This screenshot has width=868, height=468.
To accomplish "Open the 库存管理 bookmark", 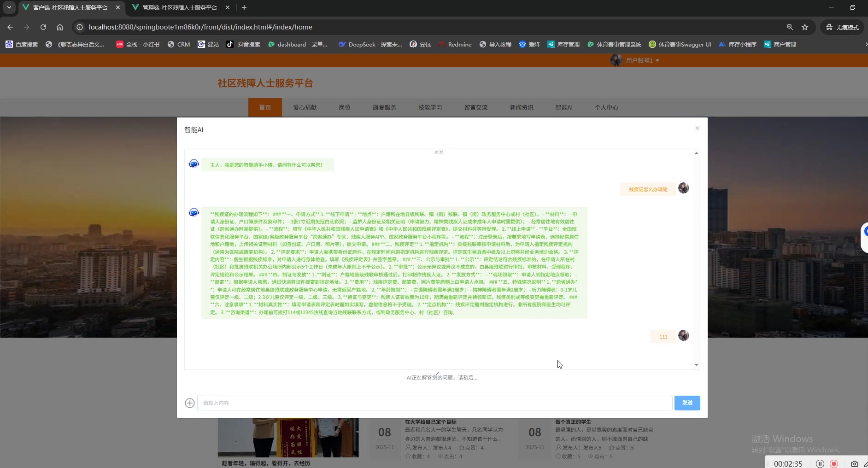I will [563, 44].
